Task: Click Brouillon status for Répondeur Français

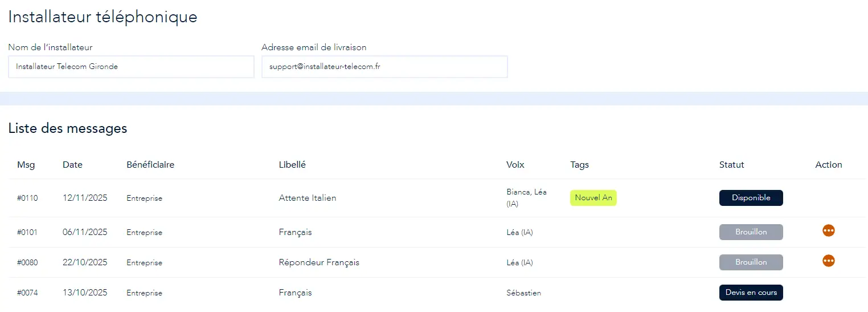Action: click(x=751, y=262)
